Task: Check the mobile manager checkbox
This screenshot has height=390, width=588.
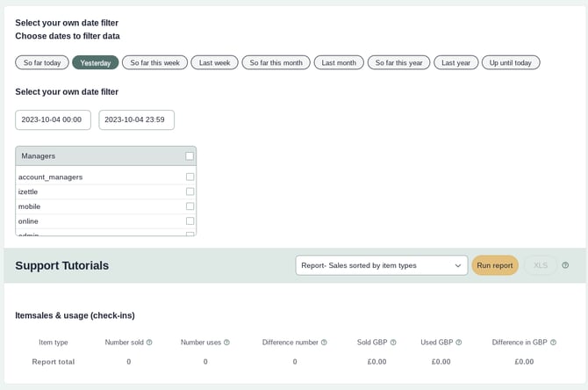Action: [x=190, y=206]
